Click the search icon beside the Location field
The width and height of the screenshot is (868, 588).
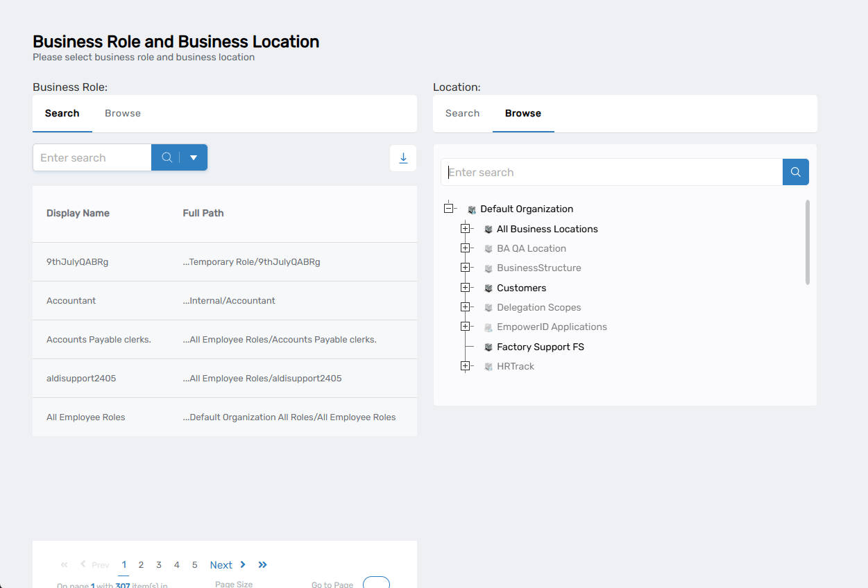tap(795, 171)
